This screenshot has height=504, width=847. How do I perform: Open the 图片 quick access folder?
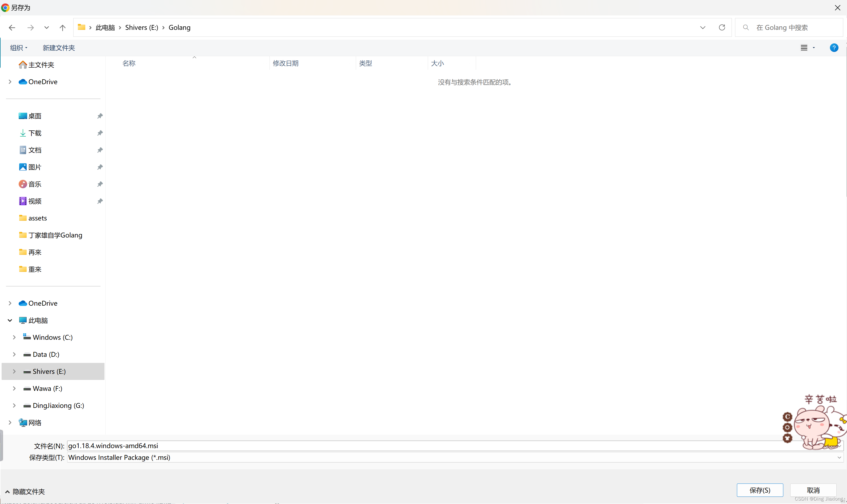click(35, 167)
